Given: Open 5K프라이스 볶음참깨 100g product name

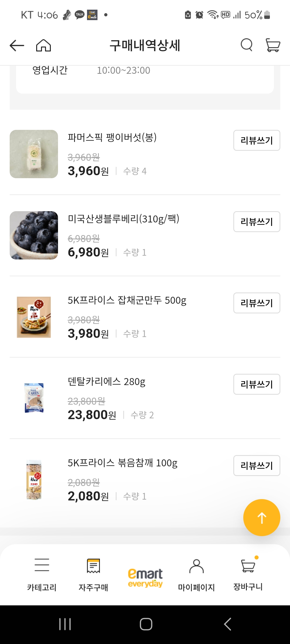Looking at the screenshot, I should pos(122,463).
